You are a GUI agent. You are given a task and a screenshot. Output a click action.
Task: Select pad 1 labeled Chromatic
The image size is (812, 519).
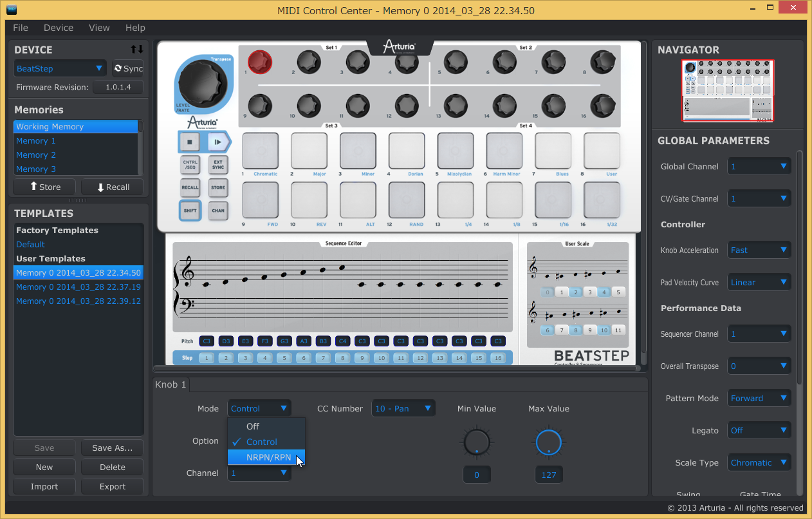coord(261,151)
